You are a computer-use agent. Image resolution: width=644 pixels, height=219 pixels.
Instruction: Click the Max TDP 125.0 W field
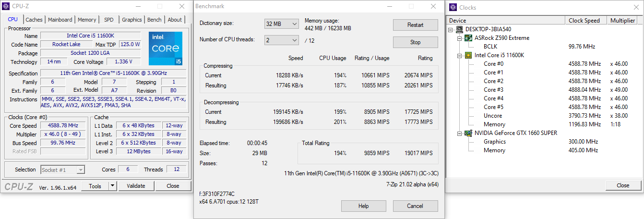(x=130, y=45)
